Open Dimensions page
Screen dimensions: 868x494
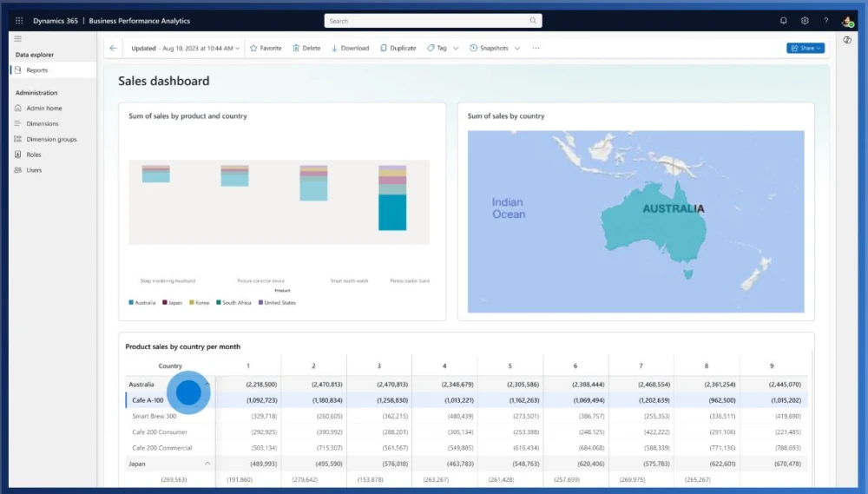pos(42,123)
